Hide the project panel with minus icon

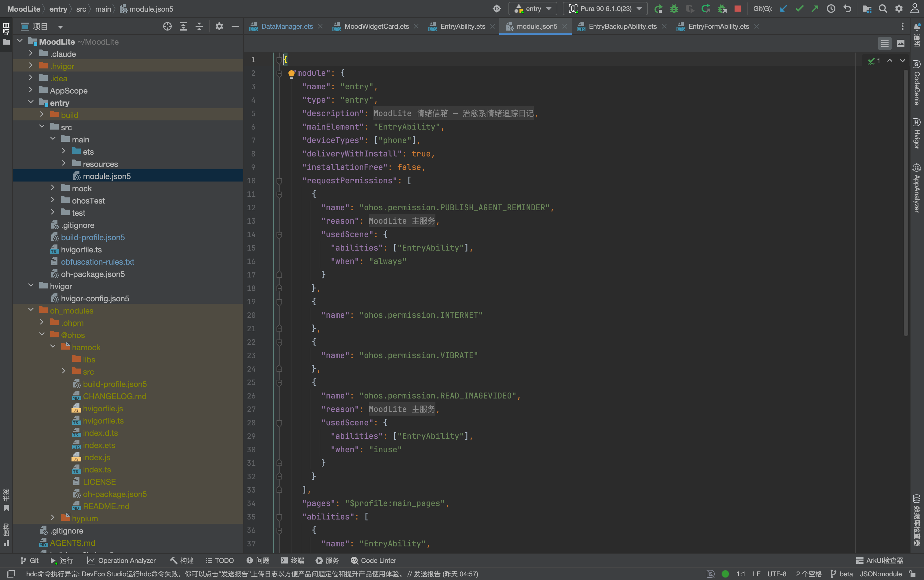tap(235, 27)
